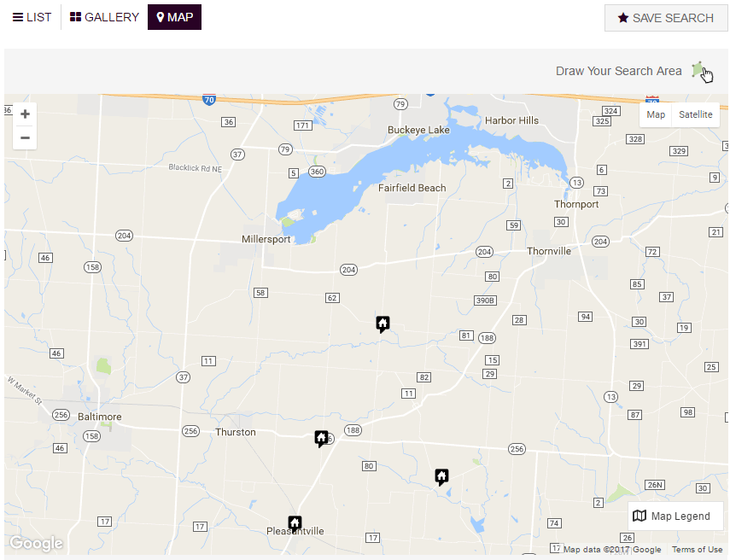This screenshot has height=560, width=730.
Task: Click the house marker near Millersport
Action: point(383,324)
